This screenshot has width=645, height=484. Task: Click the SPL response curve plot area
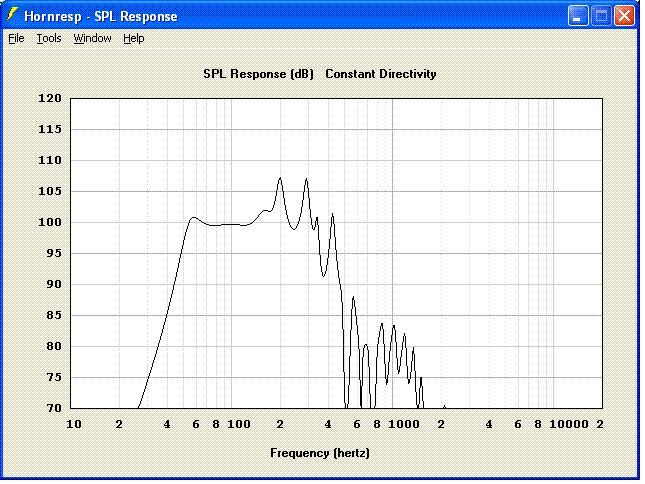[336, 253]
